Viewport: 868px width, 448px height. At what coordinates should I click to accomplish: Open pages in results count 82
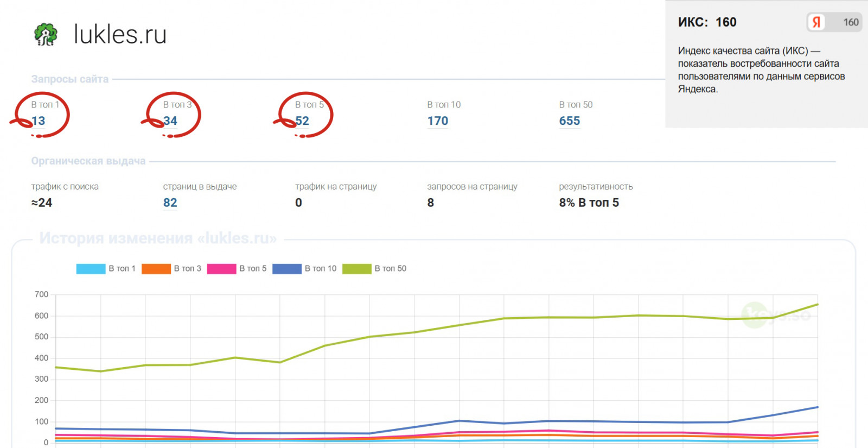pos(170,203)
